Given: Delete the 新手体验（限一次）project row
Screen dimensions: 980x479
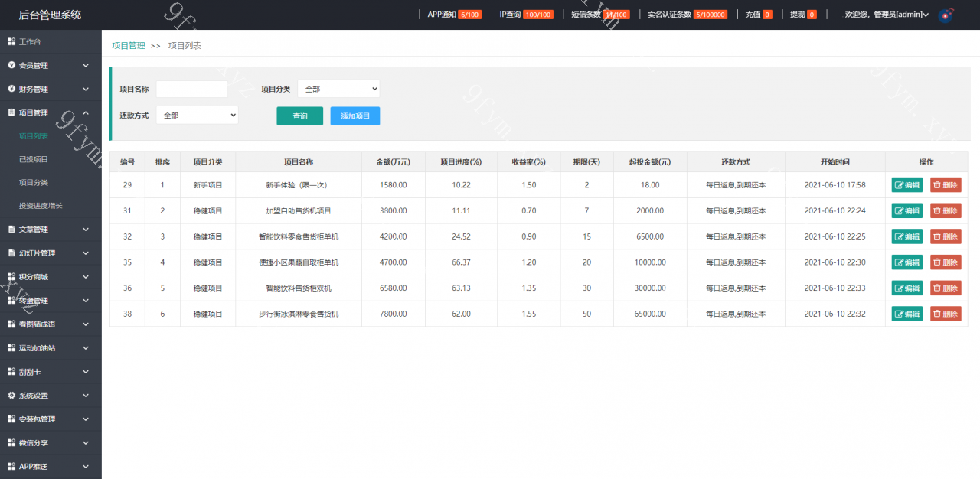Looking at the screenshot, I should pos(946,185).
